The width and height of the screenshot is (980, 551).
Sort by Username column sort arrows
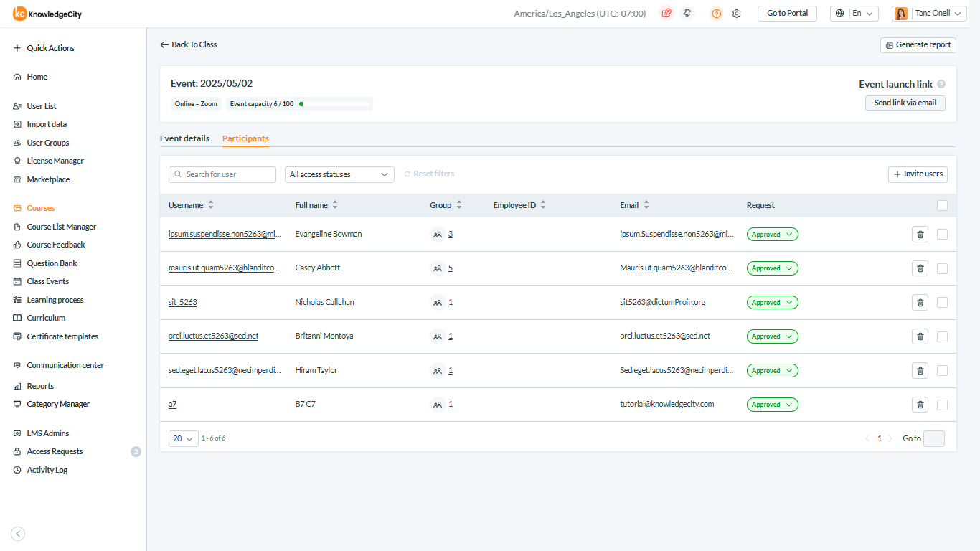(211, 205)
